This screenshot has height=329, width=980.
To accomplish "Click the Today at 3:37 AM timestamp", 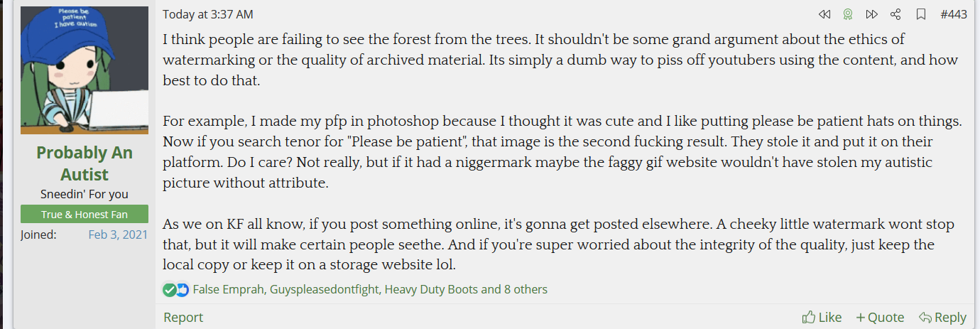I will (x=207, y=14).
